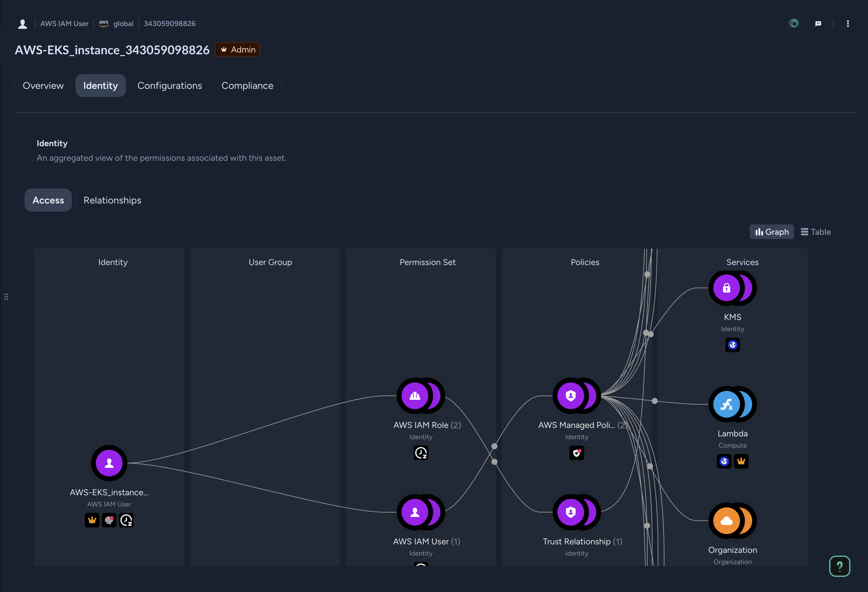Switch to Table view
This screenshot has width=868, height=592.
[816, 232]
